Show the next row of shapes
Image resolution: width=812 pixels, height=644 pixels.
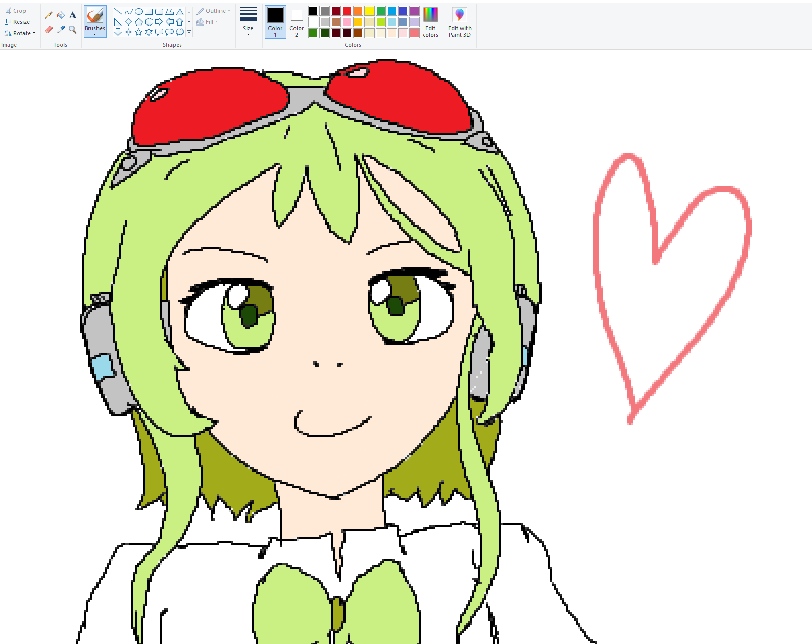pos(189,22)
